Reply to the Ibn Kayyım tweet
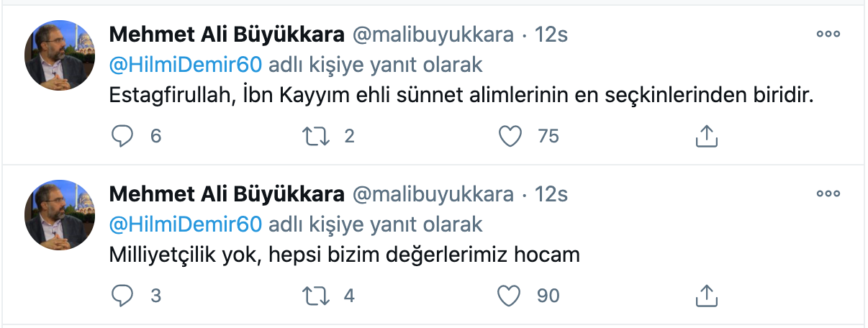 coord(124,136)
